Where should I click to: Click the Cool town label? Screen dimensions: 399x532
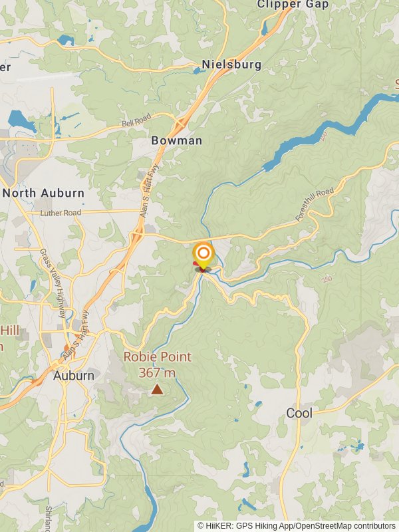[299, 413]
